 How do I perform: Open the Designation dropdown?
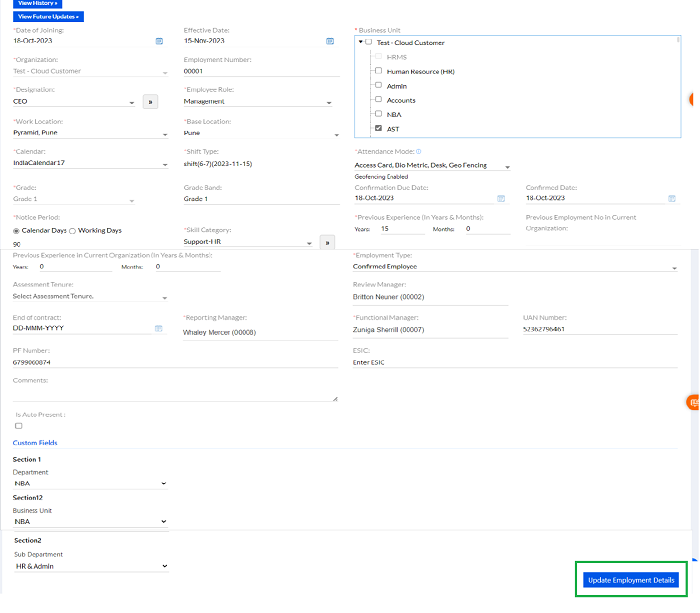[74, 102]
